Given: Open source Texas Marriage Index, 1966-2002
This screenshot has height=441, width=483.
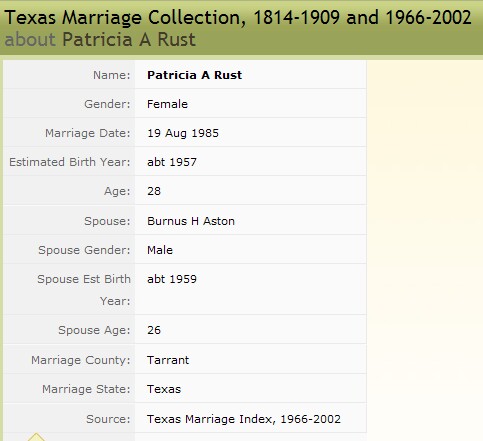Looking at the screenshot, I should (244, 419).
